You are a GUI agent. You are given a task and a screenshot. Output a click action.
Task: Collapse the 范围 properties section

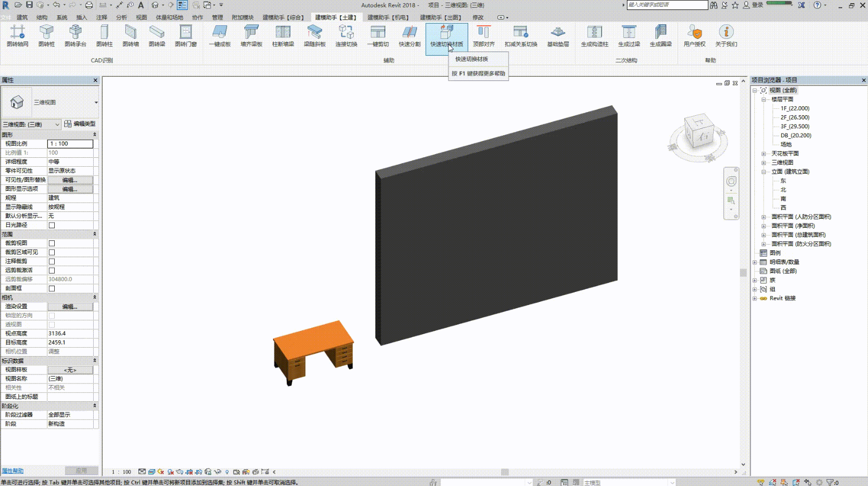coord(95,234)
